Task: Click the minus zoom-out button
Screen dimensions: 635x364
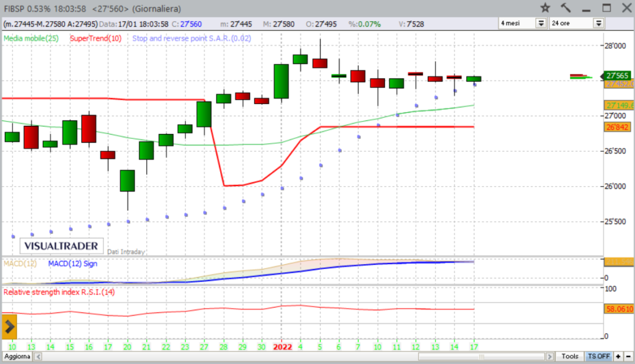Action: [x=627, y=357]
